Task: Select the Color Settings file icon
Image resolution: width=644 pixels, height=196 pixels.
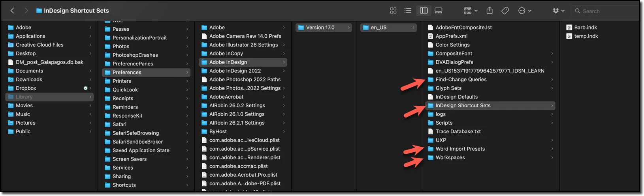Action: [431, 45]
